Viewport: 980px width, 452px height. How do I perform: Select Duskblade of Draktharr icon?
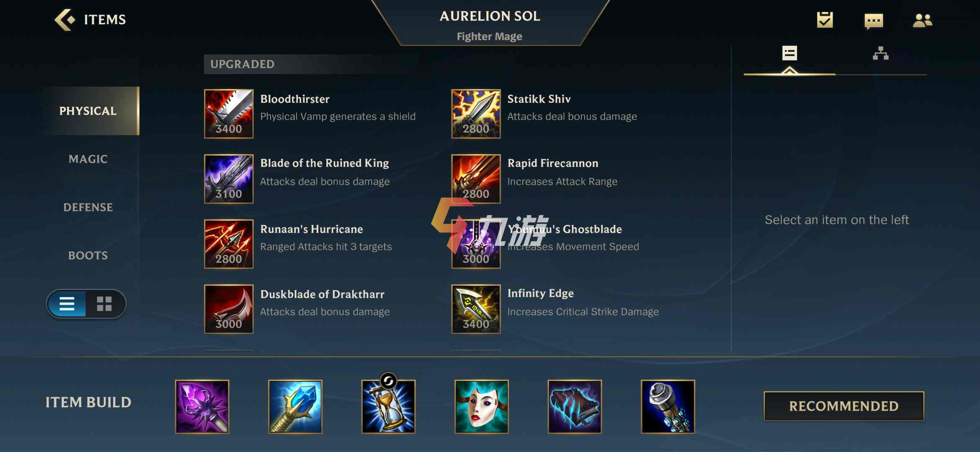point(229,309)
